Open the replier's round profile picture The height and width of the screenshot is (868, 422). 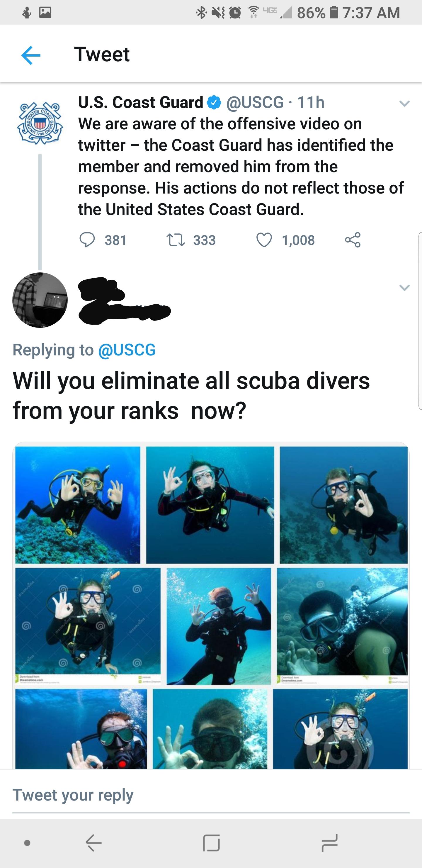click(x=40, y=300)
